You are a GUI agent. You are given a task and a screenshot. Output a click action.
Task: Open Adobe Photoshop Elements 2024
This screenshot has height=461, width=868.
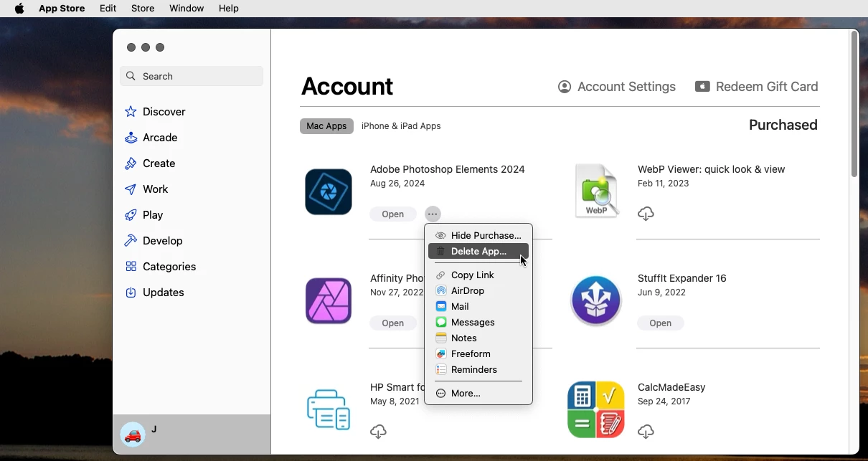click(x=393, y=214)
